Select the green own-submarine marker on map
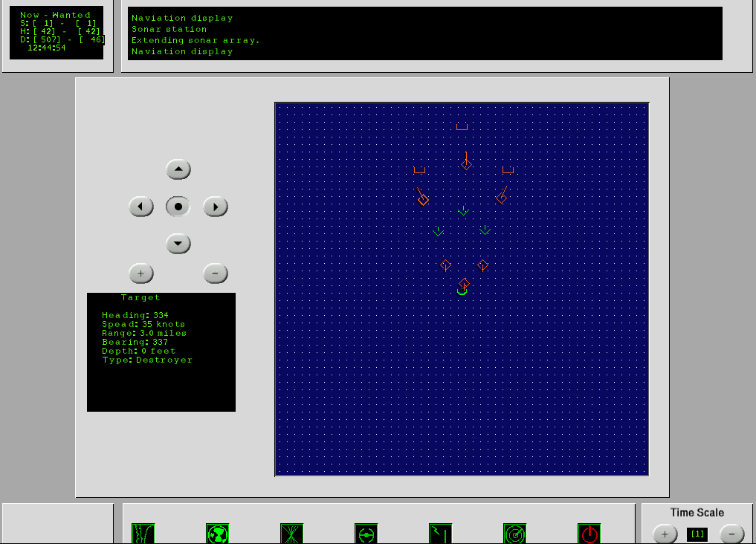The image size is (756, 544). click(x=462, y=293)
